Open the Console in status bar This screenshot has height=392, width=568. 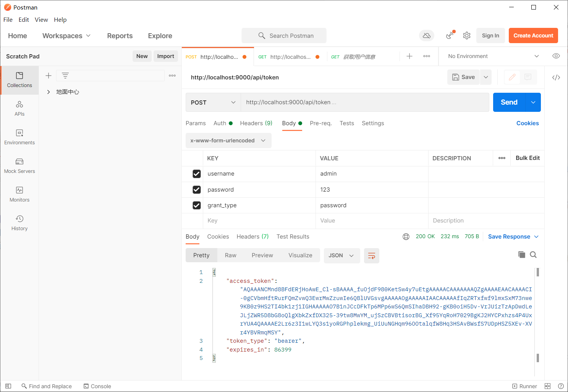(x=97, y=386)
